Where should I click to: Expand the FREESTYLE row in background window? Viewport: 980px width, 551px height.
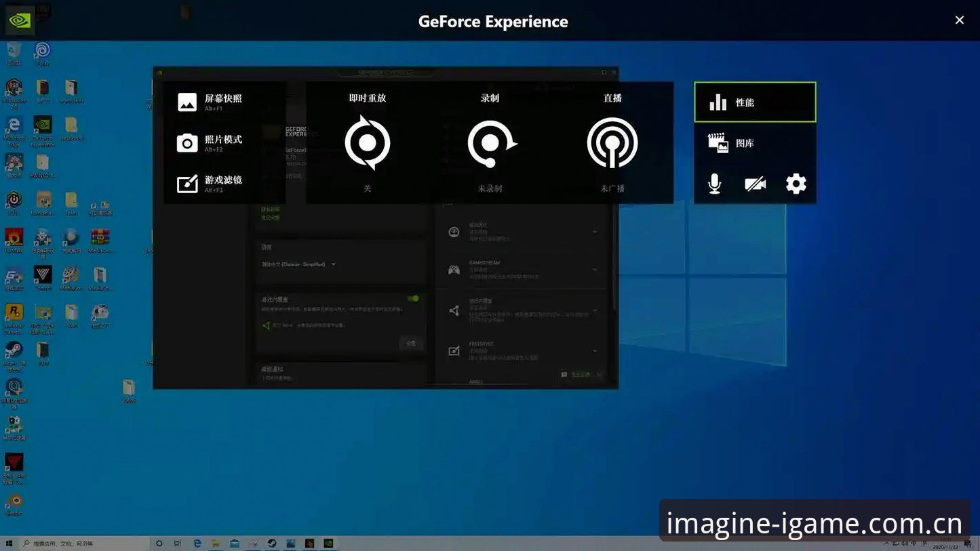595,351
